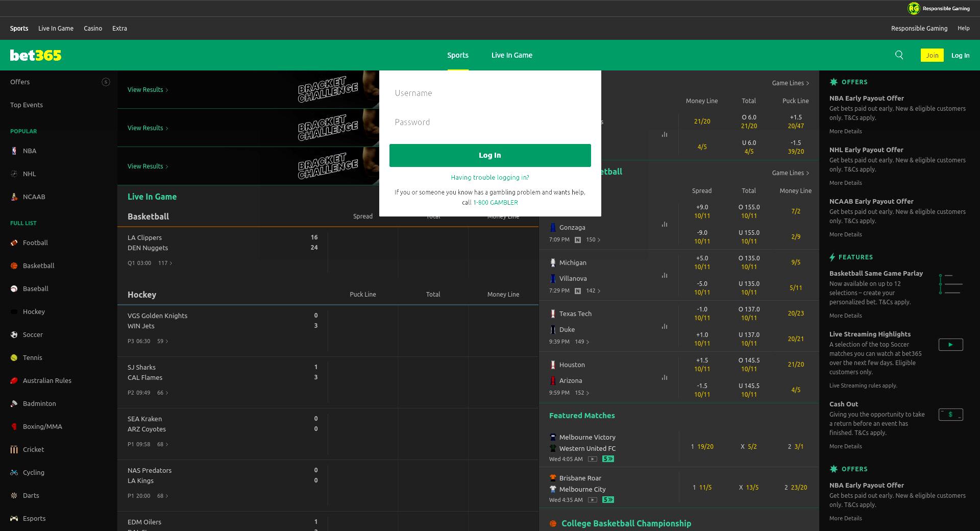Viewport: 980px width, 531px height.
Task: Open 68 markets for Kraken vs Coyotes
Action: 163,444
